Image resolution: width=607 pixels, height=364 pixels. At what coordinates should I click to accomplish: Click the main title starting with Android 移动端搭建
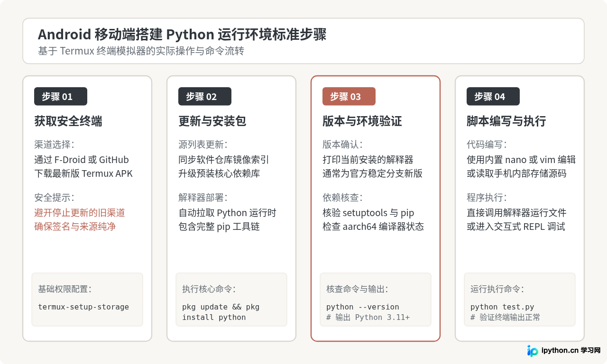pos(182,35)
